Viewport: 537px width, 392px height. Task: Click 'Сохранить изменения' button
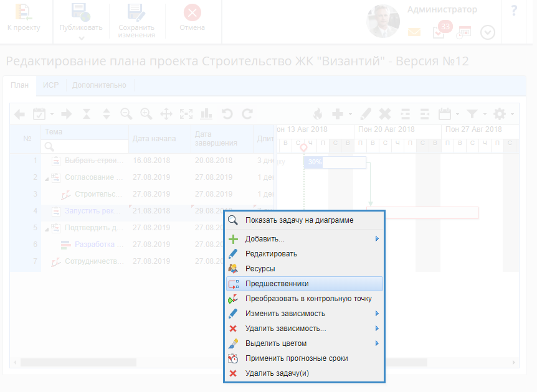coord(136,21)
